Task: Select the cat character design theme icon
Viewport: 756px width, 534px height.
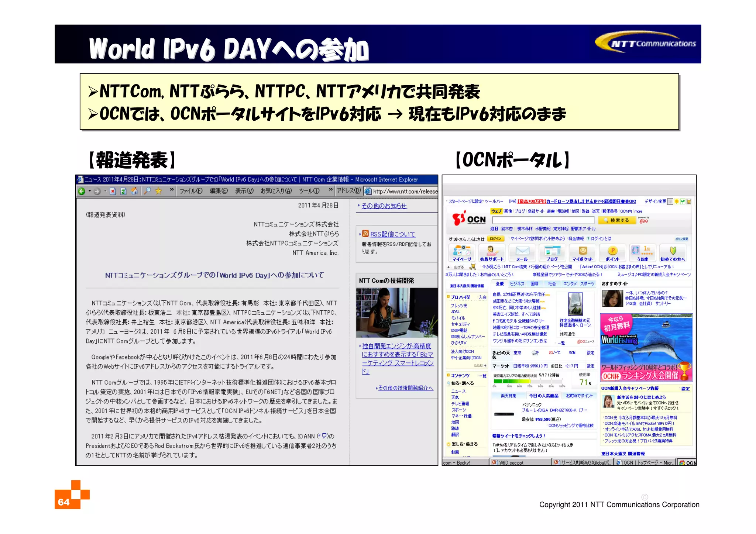Action: pos(689,201)
